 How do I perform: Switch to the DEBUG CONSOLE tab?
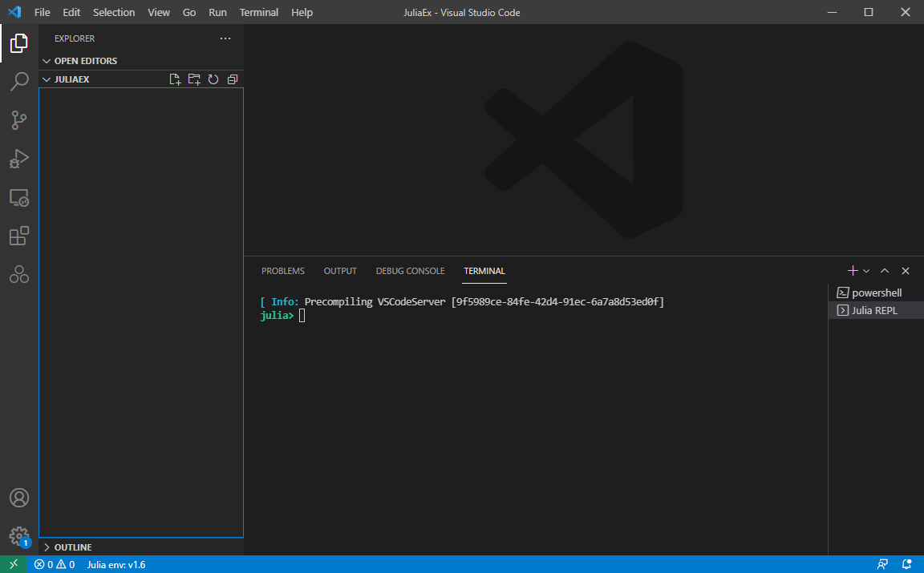410,271
